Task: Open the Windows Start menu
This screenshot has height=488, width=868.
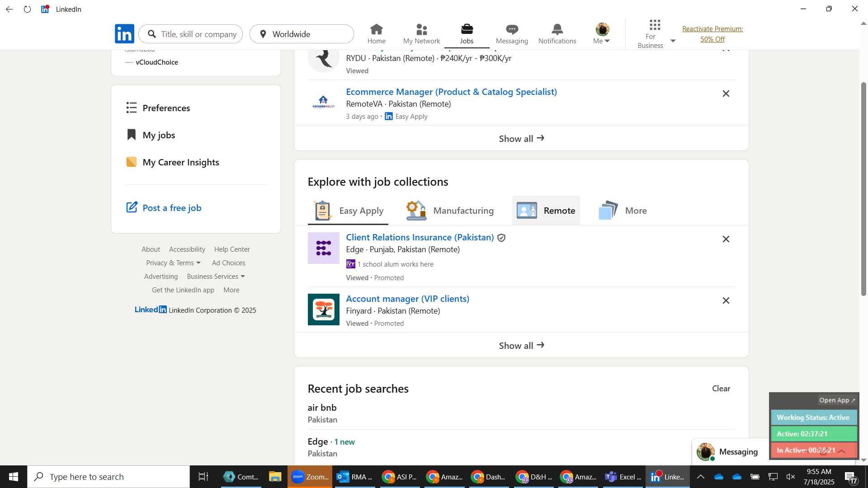Action: 13,477
